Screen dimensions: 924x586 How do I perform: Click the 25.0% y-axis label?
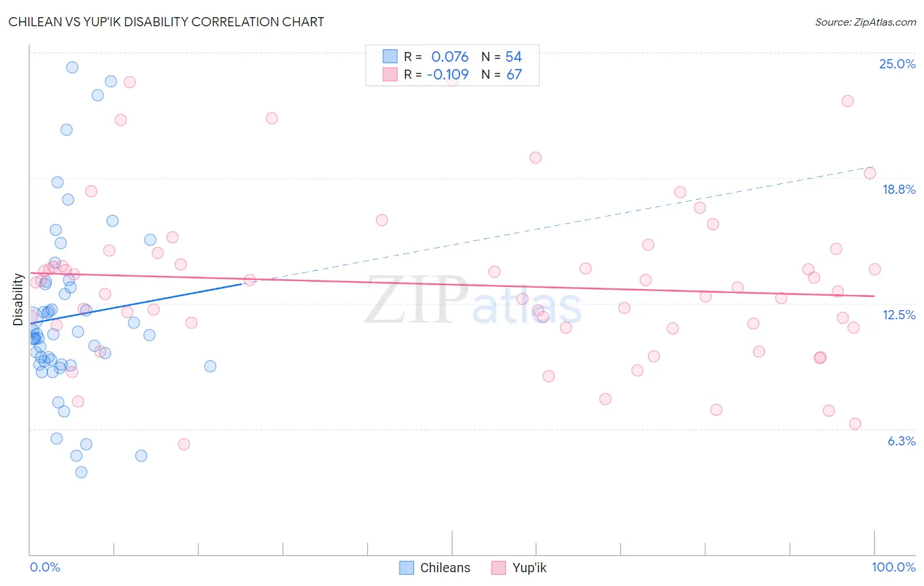[x=897, y=64]
